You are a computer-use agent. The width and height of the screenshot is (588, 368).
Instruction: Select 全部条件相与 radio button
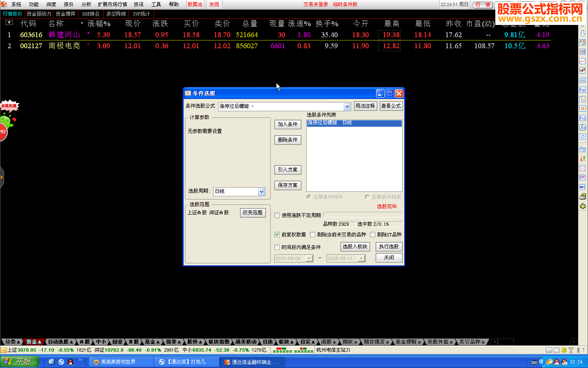309,197
